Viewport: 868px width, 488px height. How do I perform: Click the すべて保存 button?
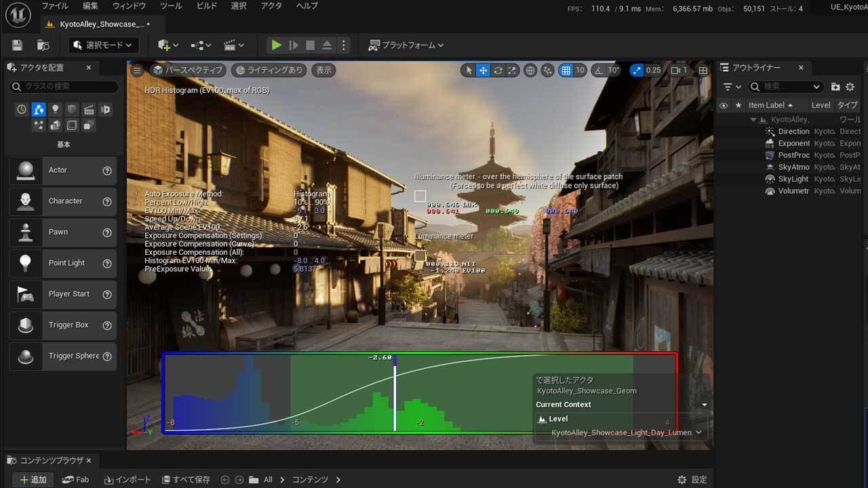[x=186, y=479]
